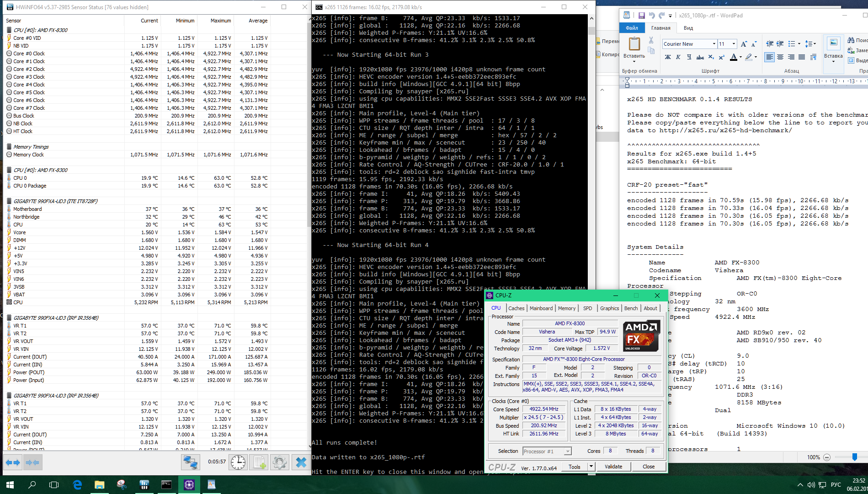The height and width of the screenshot is (494, 868).
Task: Center-align text in WordPad
Action: 780,57
